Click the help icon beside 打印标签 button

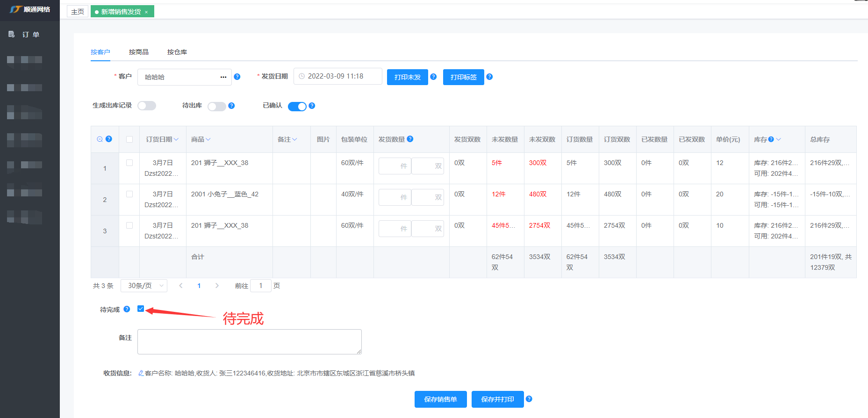[489, 77]
